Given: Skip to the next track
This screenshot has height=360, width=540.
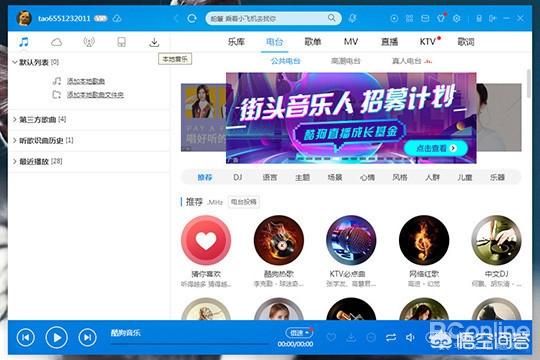Looking at the screenshot, I should click(87, 337).
